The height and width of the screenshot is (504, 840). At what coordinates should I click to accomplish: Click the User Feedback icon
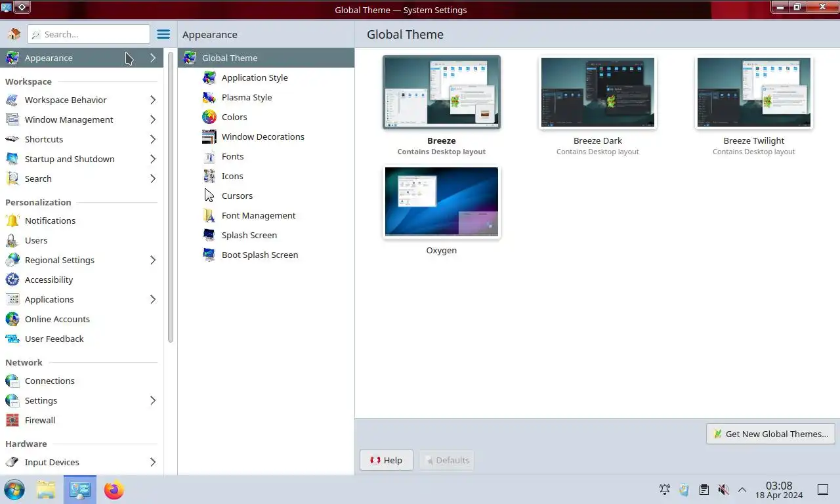[x=12, y=339]
